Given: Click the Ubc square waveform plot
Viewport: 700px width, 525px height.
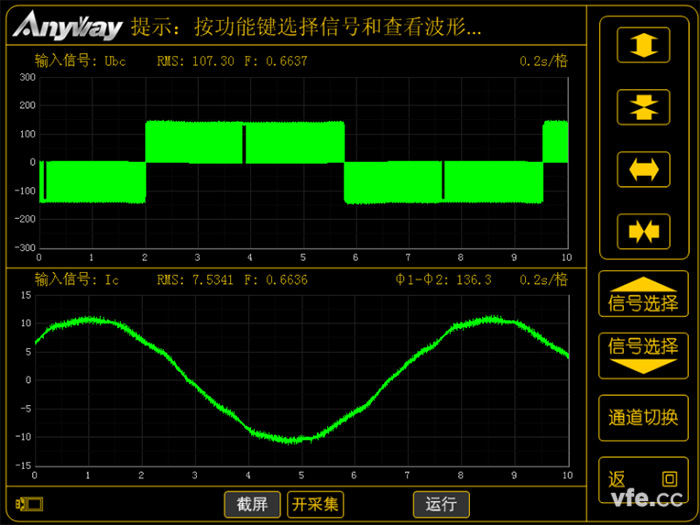Looking at the screenshot, I should tap(300, 162).
